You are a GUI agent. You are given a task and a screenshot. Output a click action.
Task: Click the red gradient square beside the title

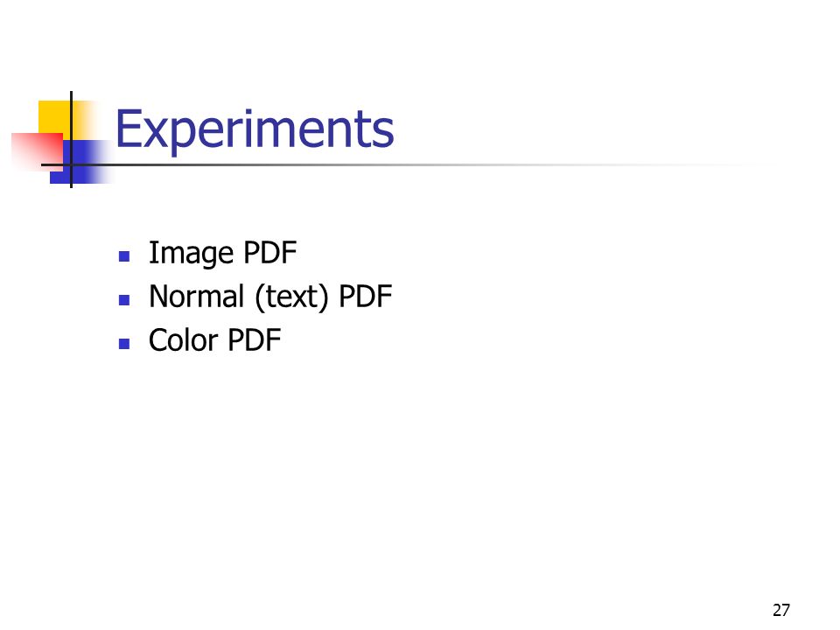pos(38,151)
